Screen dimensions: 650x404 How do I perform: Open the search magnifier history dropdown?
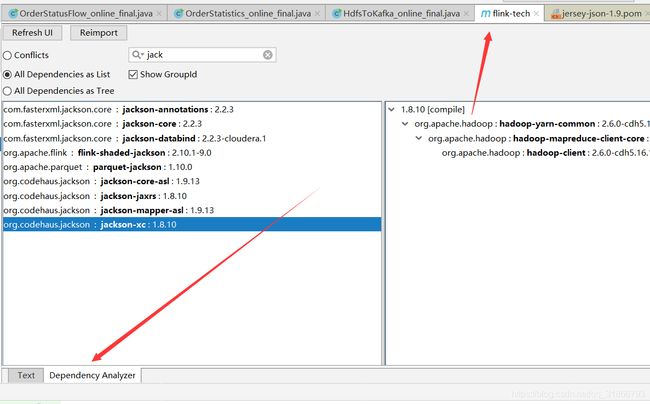click(x=137, y=55)
